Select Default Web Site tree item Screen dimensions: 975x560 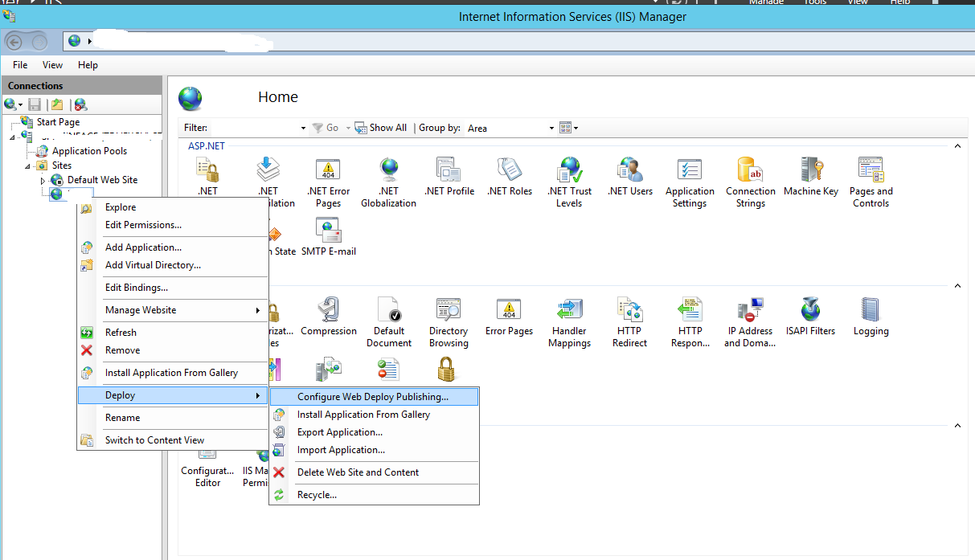[102, 180]
